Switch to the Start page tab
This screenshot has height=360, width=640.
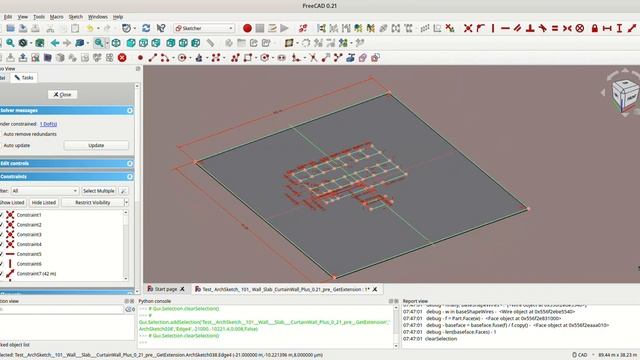click(166, 289)
